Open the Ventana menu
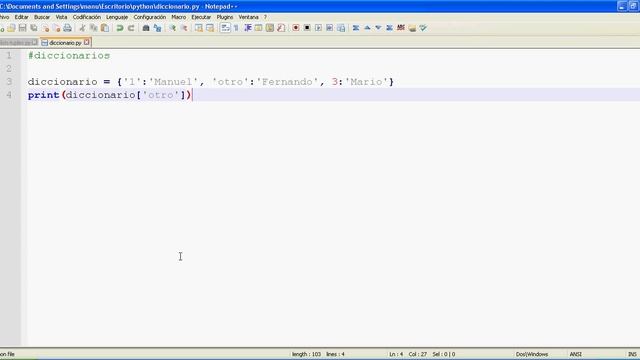The width and height of the screenshot is (640, 360). tap(249, 17)
